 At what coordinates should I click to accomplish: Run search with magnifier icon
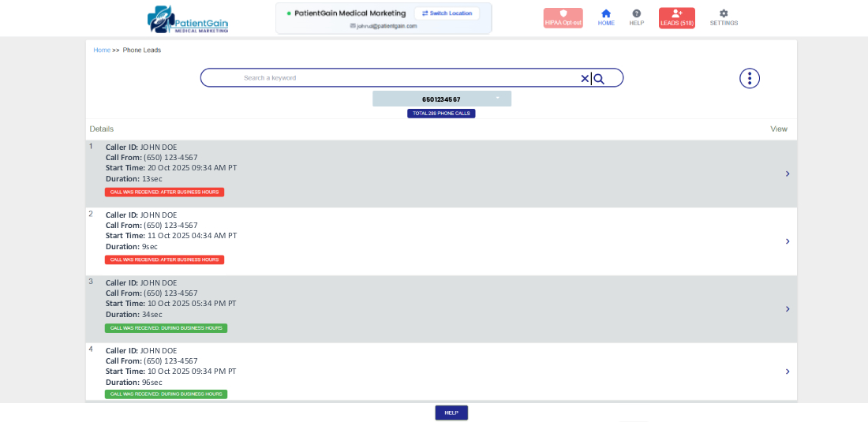pos(599,79)
